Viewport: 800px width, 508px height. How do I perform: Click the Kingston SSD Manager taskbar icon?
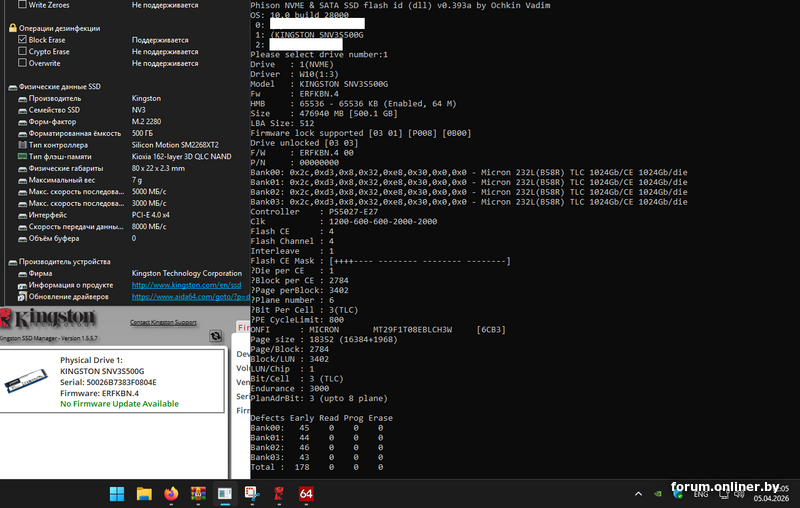click(x=279, y=493)
